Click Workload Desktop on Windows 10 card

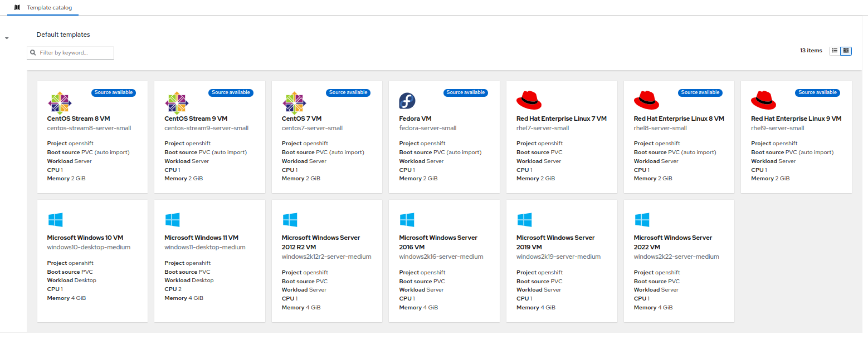tap(72, 280)
